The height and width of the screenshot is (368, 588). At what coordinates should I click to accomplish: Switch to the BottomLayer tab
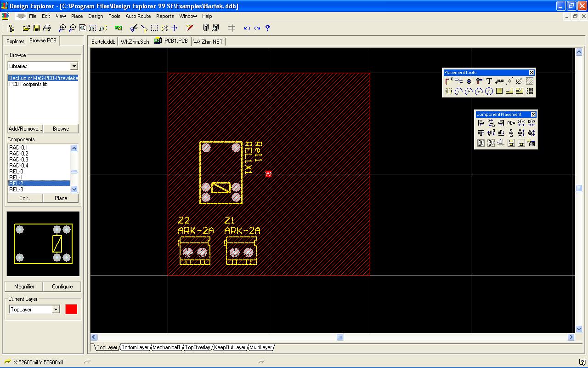135,347
